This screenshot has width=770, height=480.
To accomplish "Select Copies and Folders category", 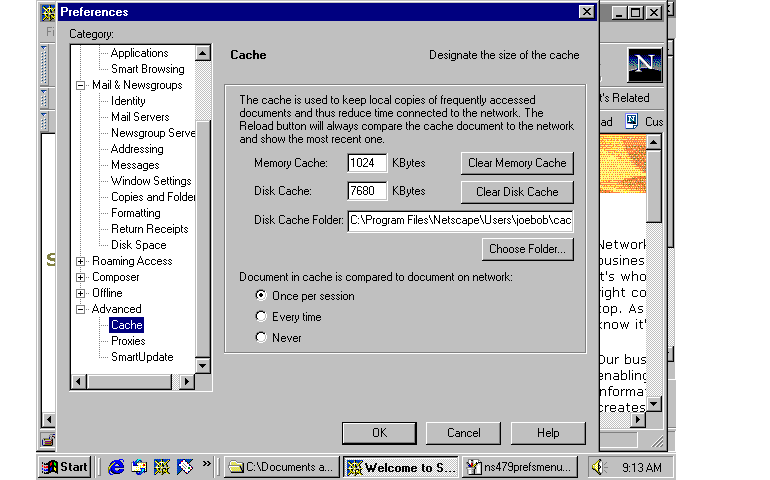I will coord(153,197).
